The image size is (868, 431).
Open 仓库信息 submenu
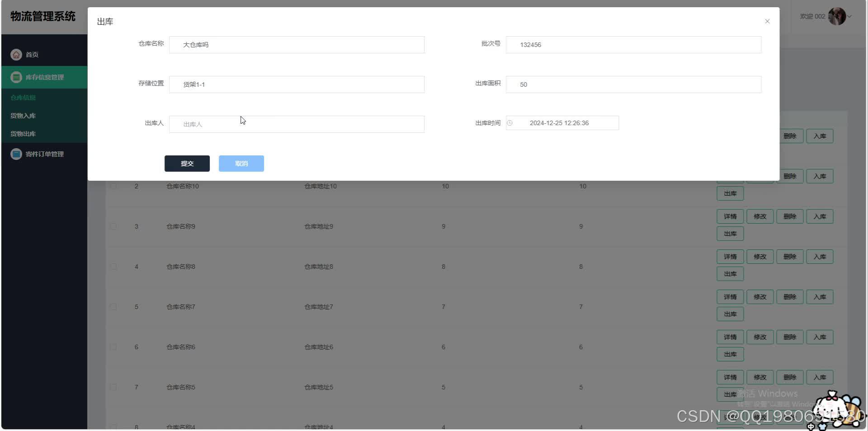point(44,98)
